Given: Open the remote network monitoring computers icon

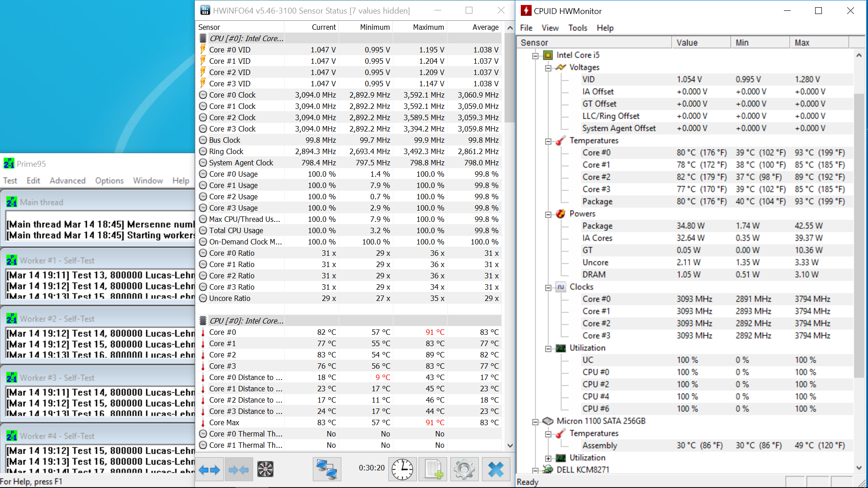Looking at the screenshot, I should (327, 470).
